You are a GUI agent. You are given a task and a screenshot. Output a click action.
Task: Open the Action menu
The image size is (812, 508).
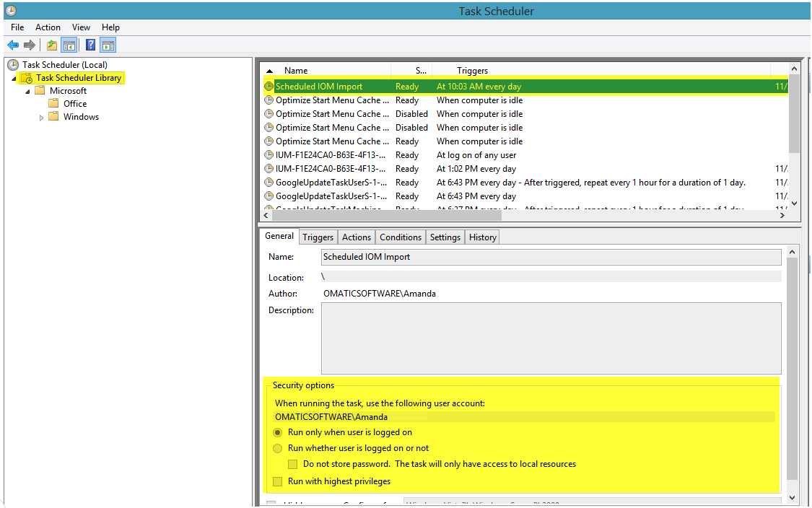coord(48,27)
